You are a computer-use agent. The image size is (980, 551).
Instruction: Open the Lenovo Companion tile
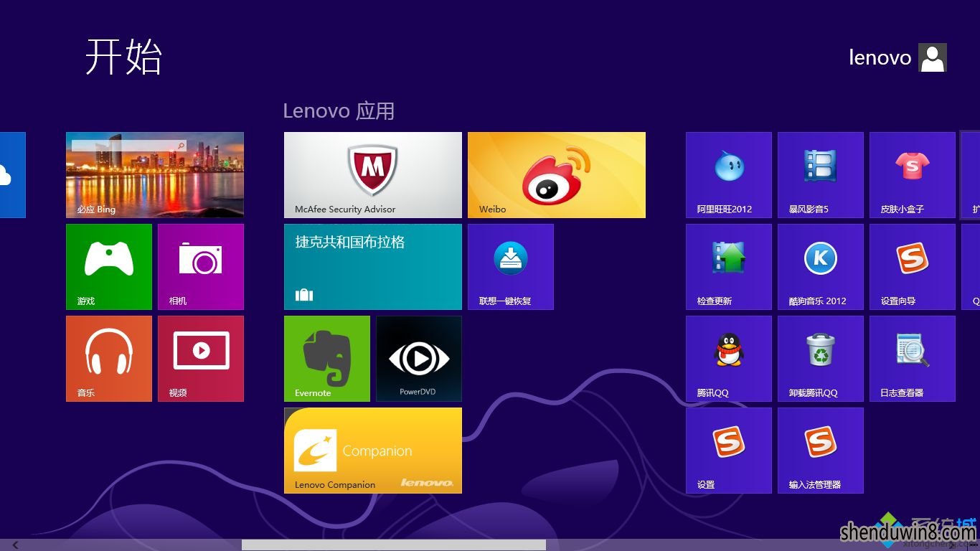click(x=373, y=450)
